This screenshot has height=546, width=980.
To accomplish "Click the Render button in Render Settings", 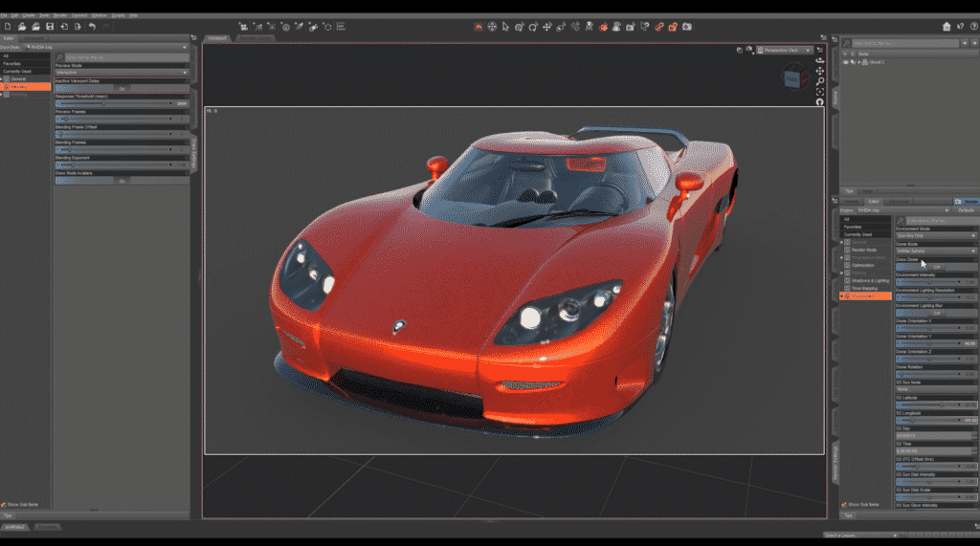I will (x=967, y=201).
